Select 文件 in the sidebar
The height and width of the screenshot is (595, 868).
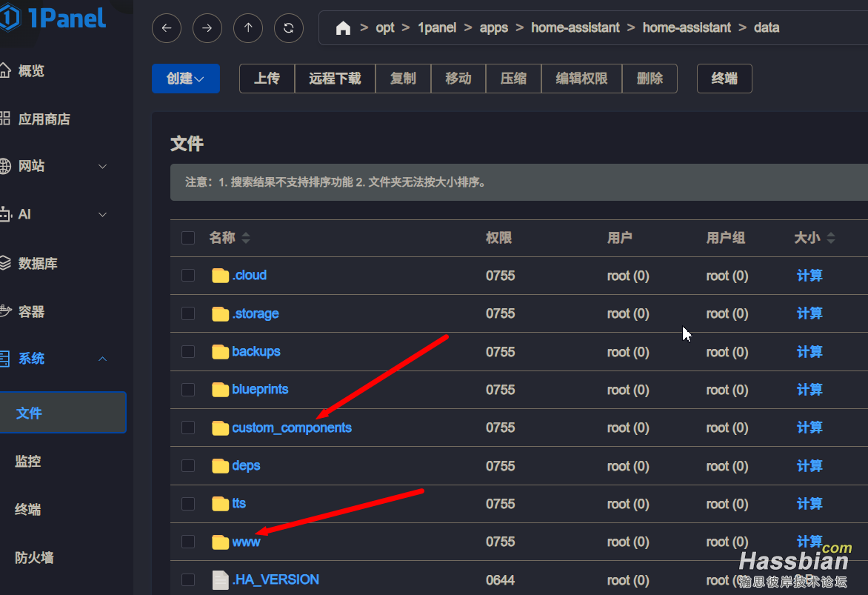[62, 413]
